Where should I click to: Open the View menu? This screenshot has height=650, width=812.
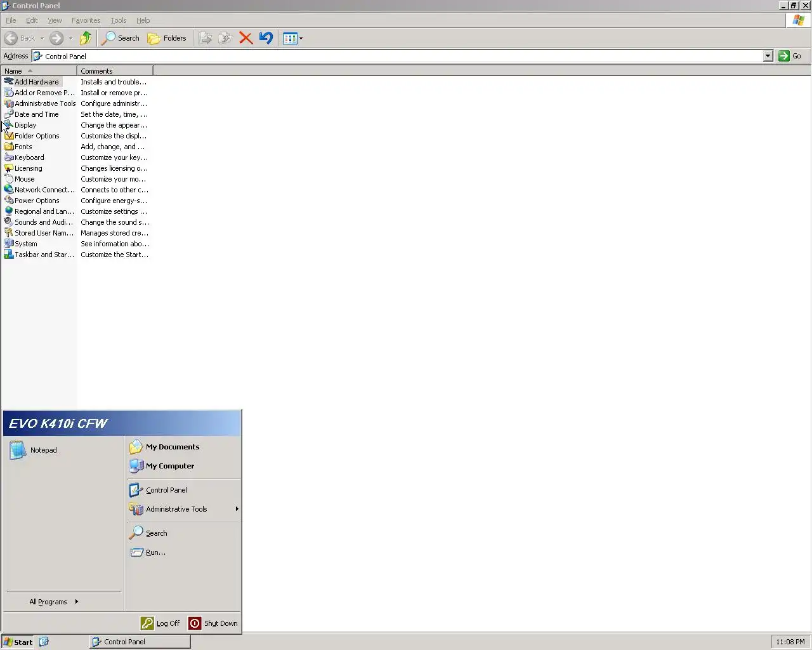55,20
